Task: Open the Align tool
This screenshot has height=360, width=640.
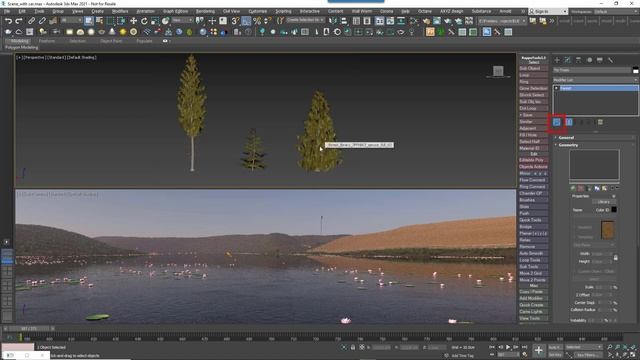Action: coord(344,21)
